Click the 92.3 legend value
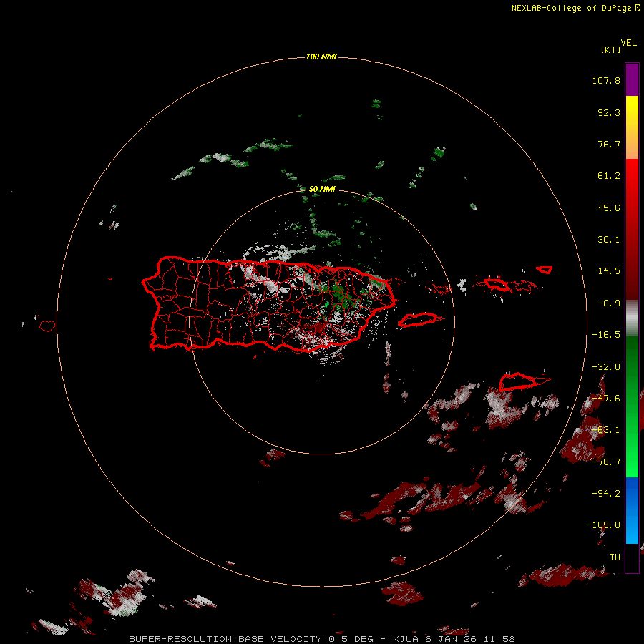 click(609, 112)
